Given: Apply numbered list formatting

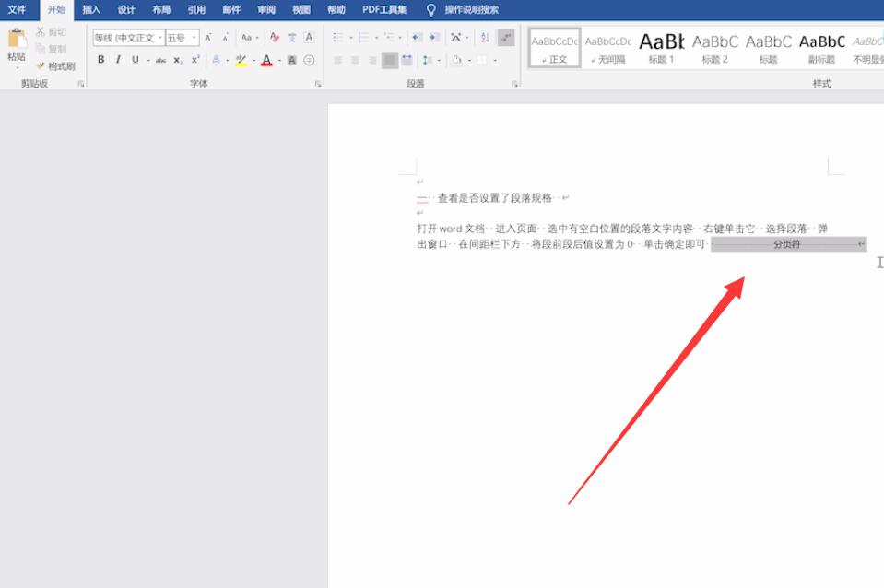Looking at the screenshot, I should [363, 38].
